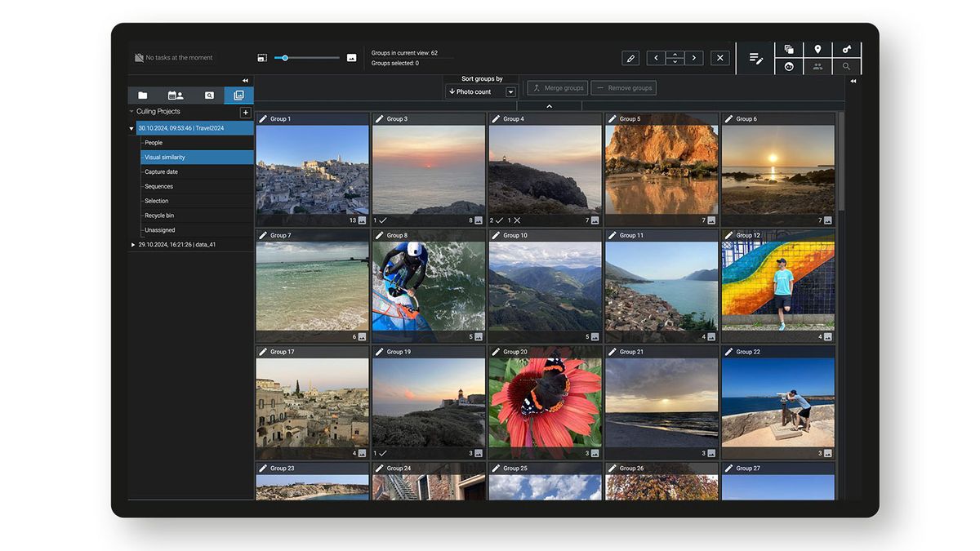The height and width of the screenshot is (551, 980).
Task: Open the Group 5 thumbnail image
Action: point(661,169)
